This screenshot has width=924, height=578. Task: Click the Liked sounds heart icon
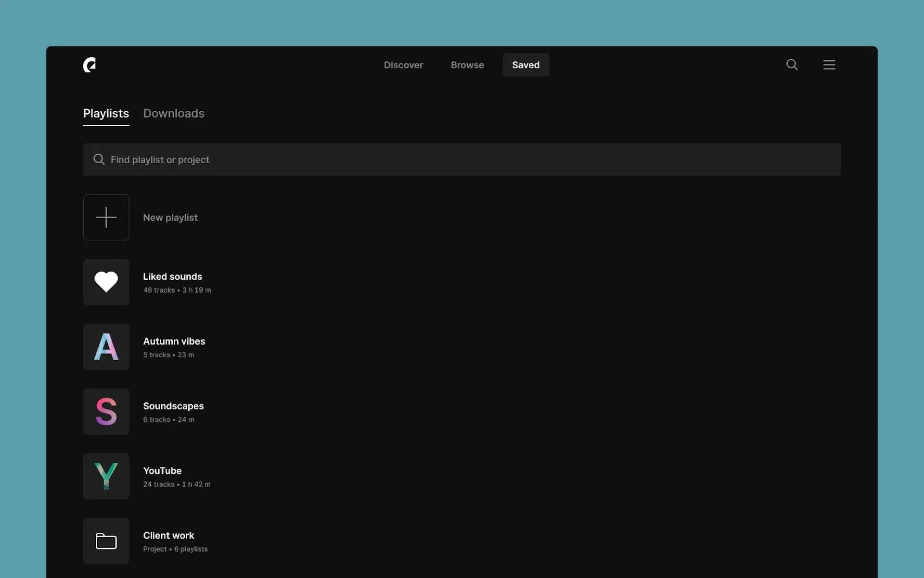click(x=106, y=282)
